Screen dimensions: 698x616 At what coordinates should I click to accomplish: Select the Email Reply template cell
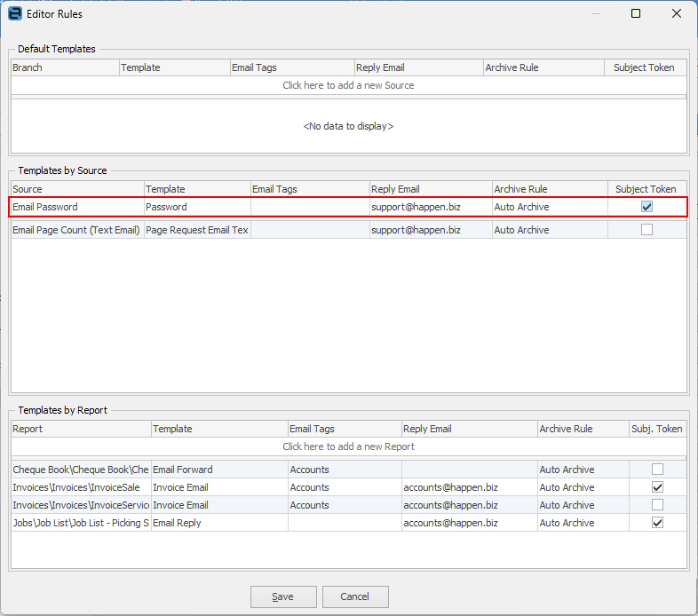pos(219,523)
